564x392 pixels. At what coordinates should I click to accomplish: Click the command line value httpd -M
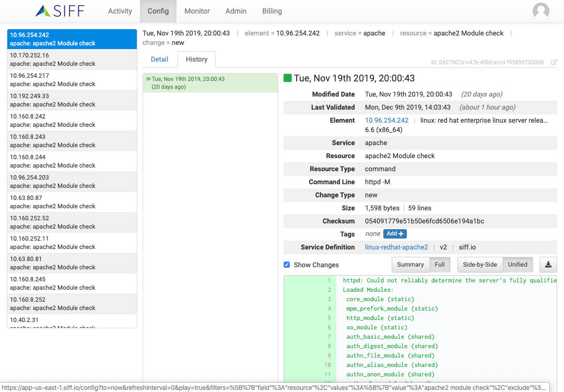(x=378, y=182)
